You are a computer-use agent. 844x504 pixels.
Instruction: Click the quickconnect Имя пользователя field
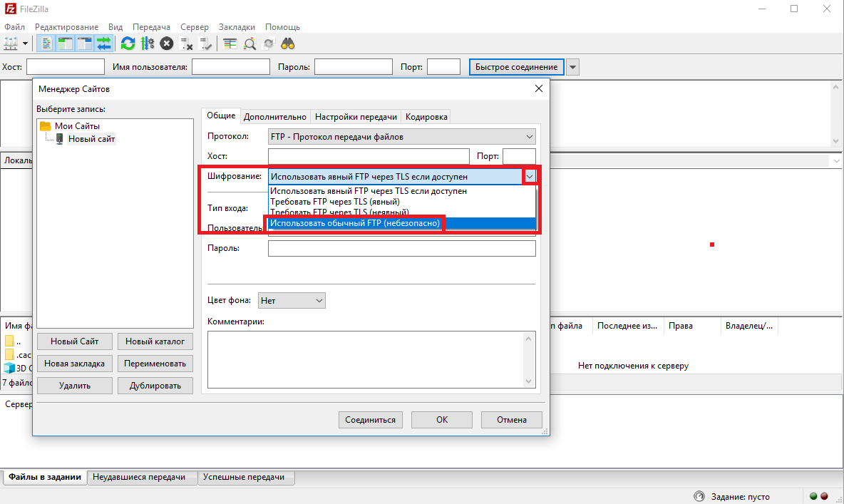point(231,67)
